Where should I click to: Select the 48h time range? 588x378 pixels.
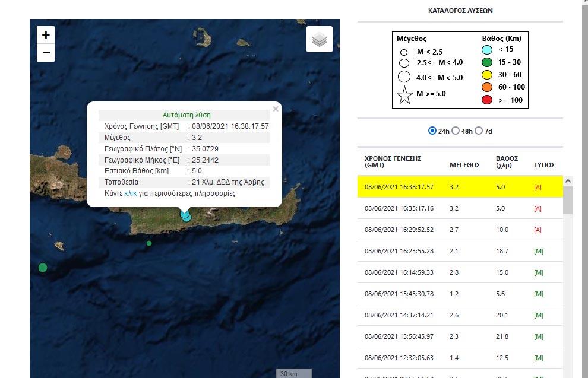[x=456, y=131]
